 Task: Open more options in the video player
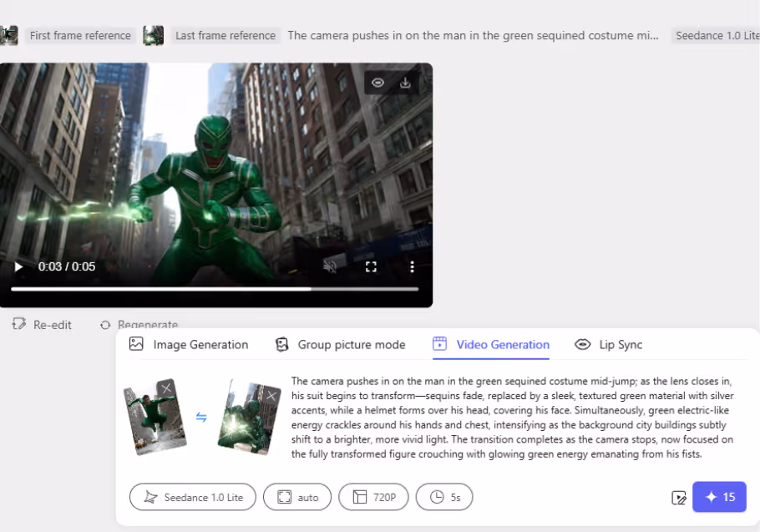pyautogui.click(x=412, y=266)
